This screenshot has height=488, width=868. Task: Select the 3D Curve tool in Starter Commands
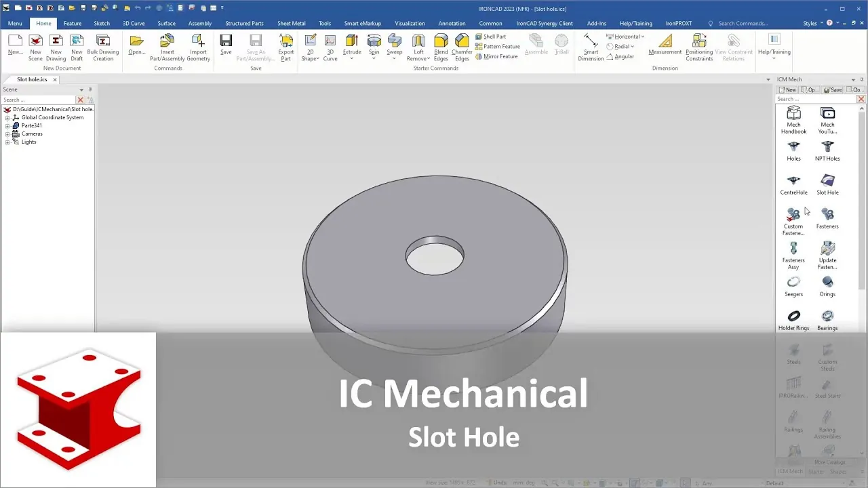point(330,47)
